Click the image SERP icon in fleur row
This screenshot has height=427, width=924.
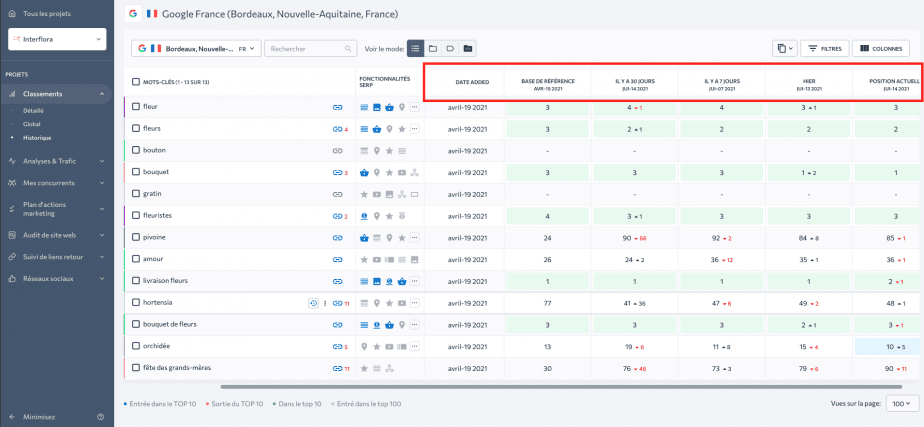tap(377, 107)
